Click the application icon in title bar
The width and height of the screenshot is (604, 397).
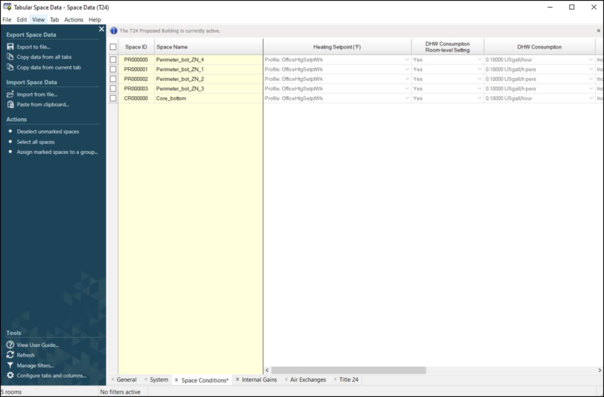tap(7, 7)
